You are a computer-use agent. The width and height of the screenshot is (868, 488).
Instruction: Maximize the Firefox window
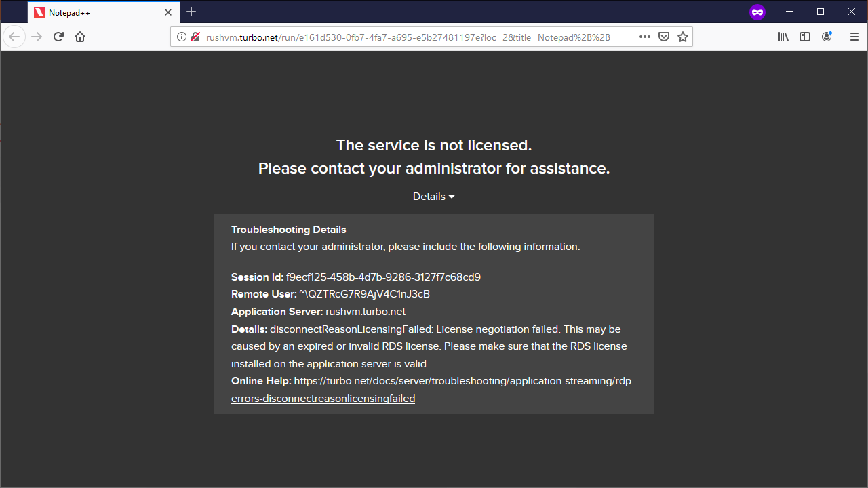point(821,12)
